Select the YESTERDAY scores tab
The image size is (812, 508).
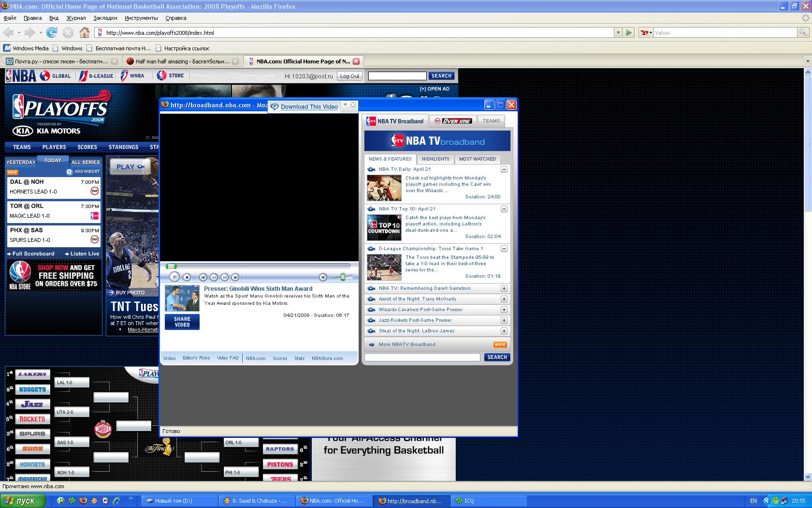tap(21, 162)
